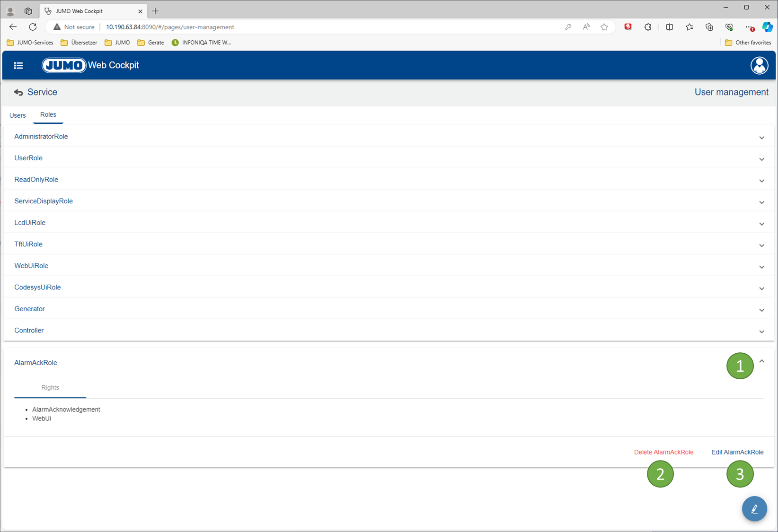Screen dimensions: 778x532
Task: Add page to favorites star icon
Action: (604, 27)
